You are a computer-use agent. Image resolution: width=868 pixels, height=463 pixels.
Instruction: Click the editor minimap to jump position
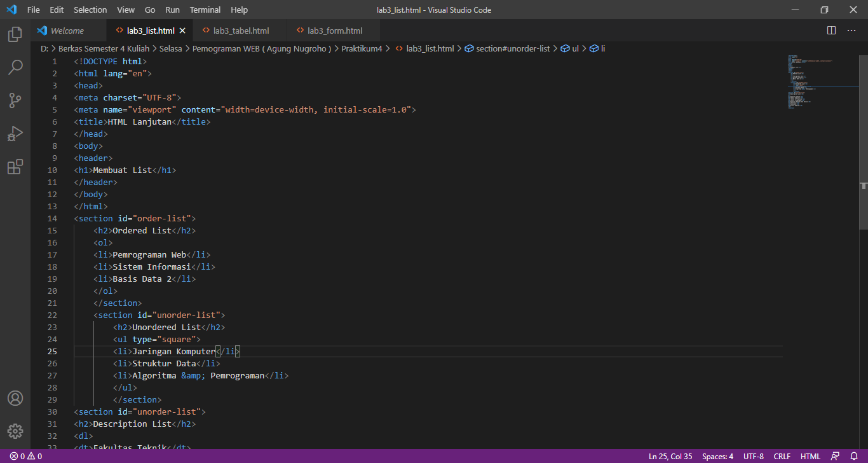tap(823, 83)
